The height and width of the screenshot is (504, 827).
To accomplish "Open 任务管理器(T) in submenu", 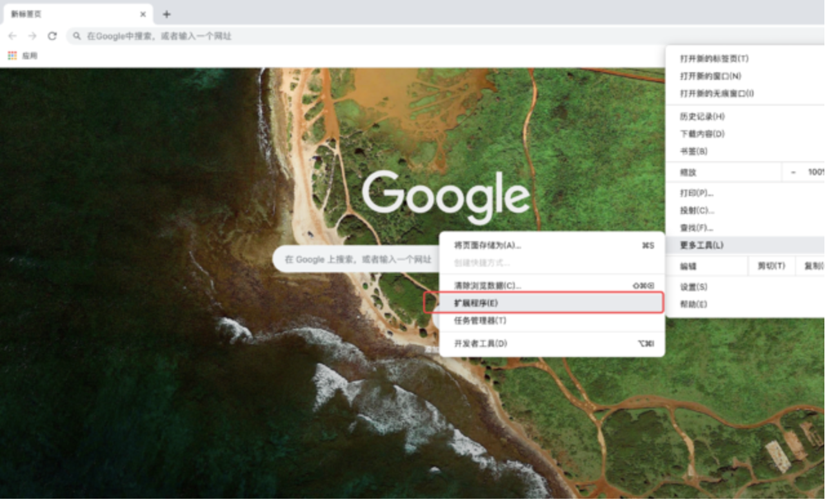I will [x=552, y=321].
